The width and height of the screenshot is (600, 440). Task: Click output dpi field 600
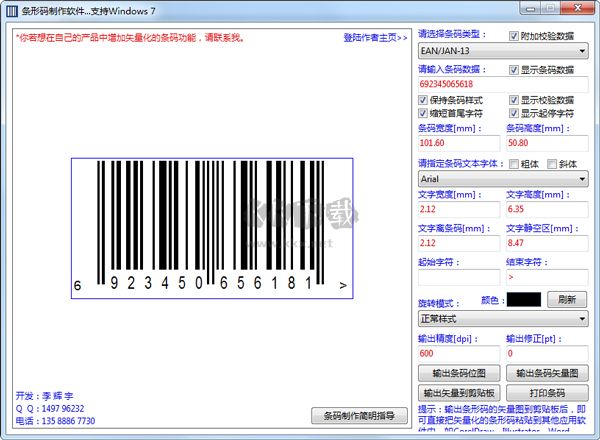pos(459,354)
